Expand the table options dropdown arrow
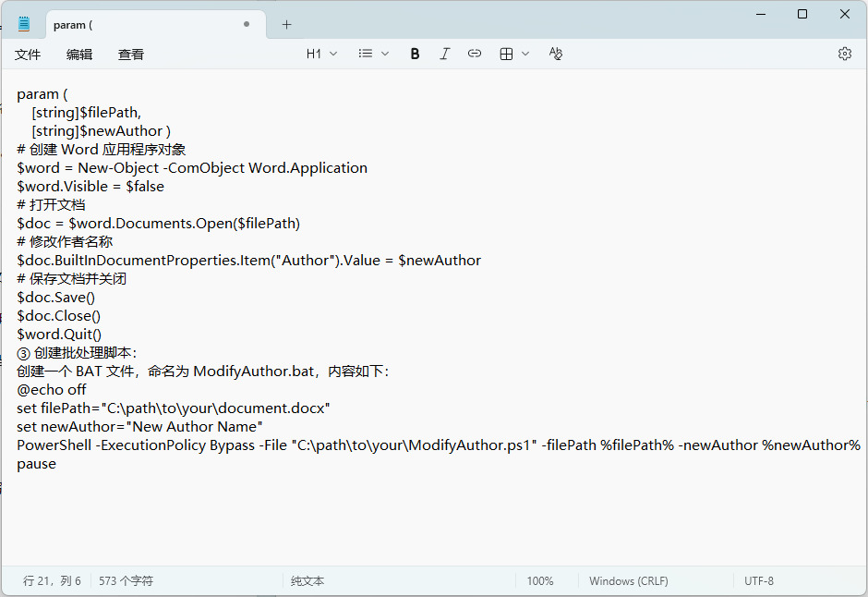Image resolution: width=868 pixels, height=597 pixels. tap(526, 54)
